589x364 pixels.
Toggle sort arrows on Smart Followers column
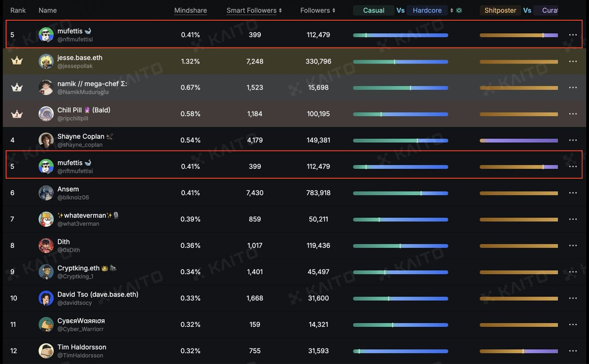281,10
